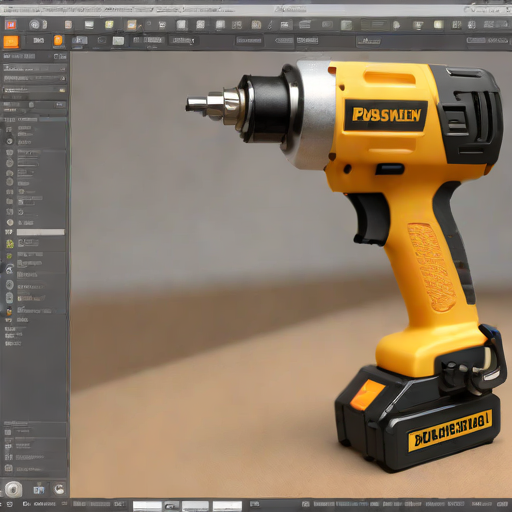
Task: Toggle the small rounded orange icon in second row
Action: pyautogui.click(x=58, y=41)
